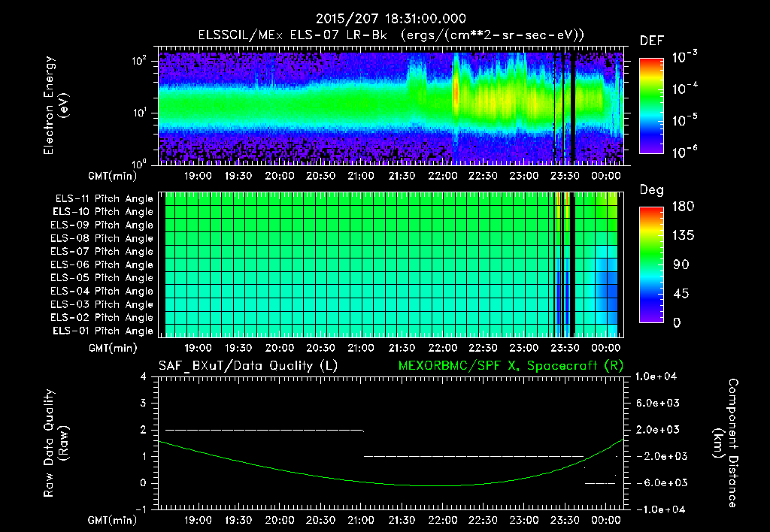The width and height of the screenshot is (770, 532).
Task: Click the wide black data gap in the spectrogram
Action: 572,108
